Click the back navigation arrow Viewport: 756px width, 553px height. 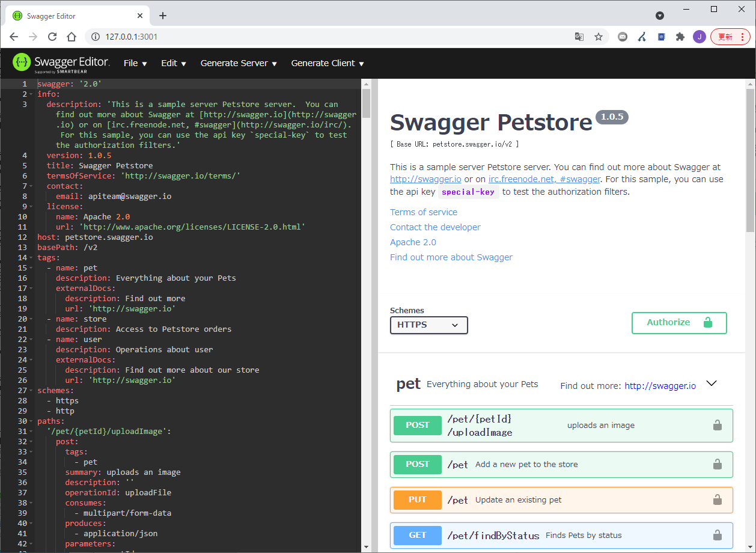(14, 37)
